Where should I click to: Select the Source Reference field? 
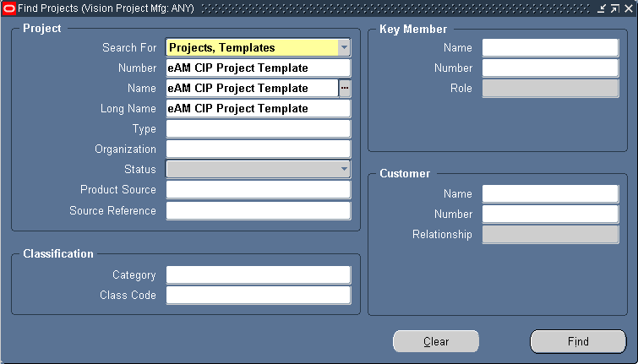pos(258,210)
